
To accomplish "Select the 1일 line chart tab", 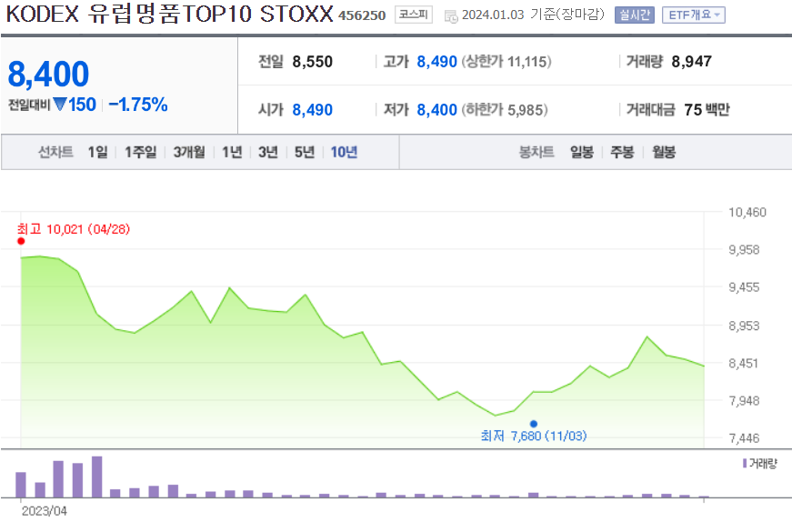I will tap(98, 152).
